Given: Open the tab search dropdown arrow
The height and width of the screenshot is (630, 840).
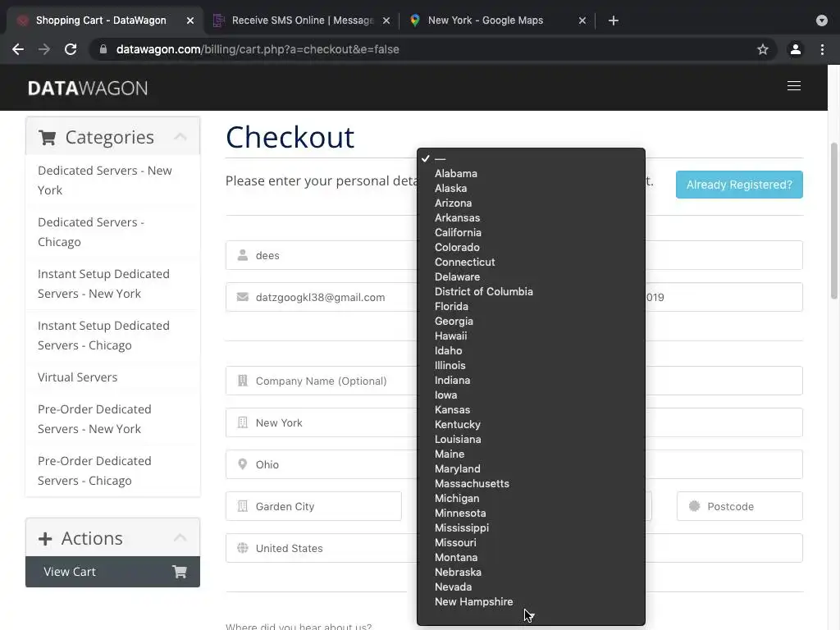Looking at the screenshot, I should (821, 21).
